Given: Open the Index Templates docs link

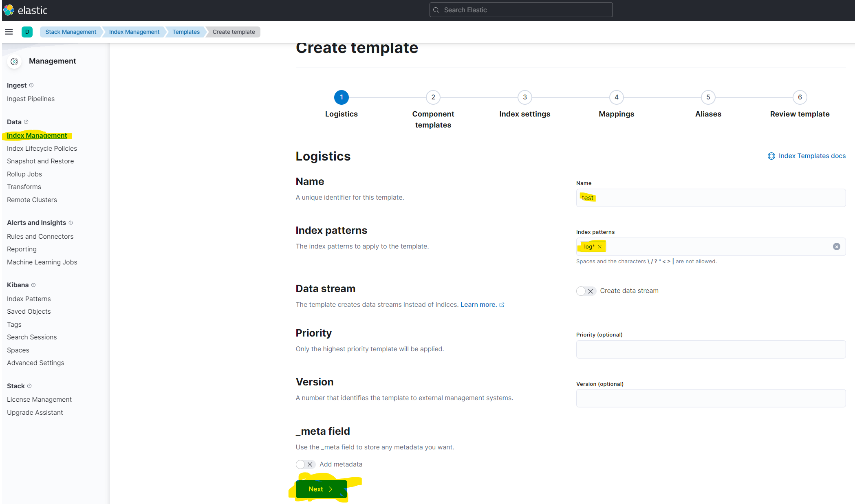Looking at the screenshot, I should 811,156.
